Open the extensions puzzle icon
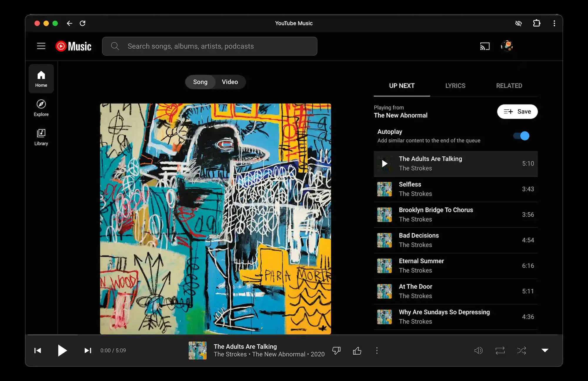Image resolution: width=588 pixels, height=381 pixels. click(x=537, y=23)
